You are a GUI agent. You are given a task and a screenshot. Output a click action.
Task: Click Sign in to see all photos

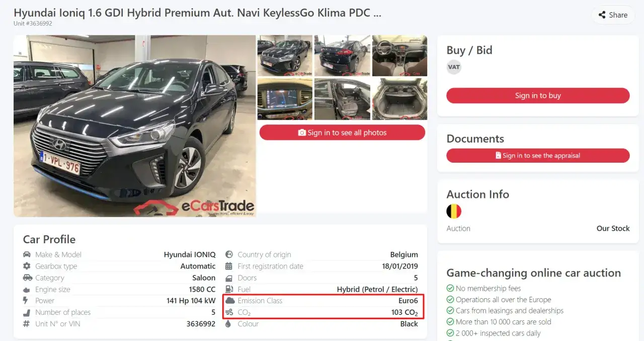click(342, 132)
